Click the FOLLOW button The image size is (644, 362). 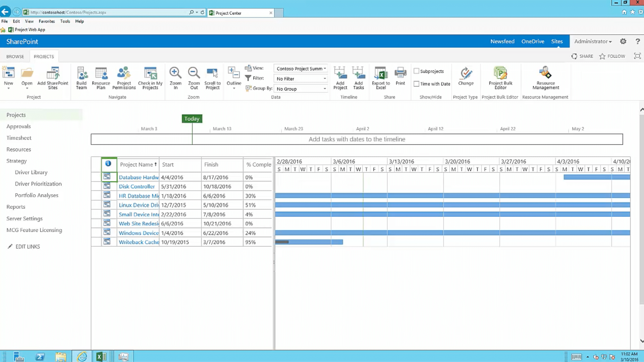click(x=612, y=56)
